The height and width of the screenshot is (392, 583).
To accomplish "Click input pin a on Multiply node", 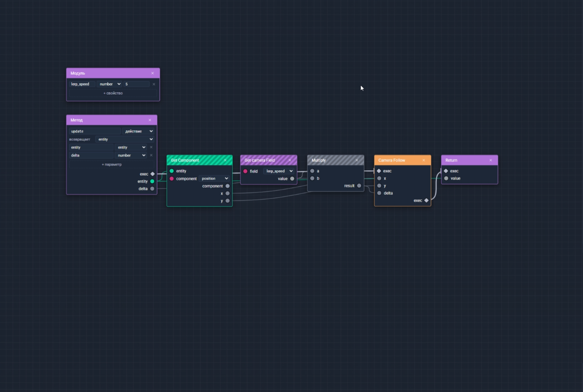I will pyautogui.click(x=312, y=171).
